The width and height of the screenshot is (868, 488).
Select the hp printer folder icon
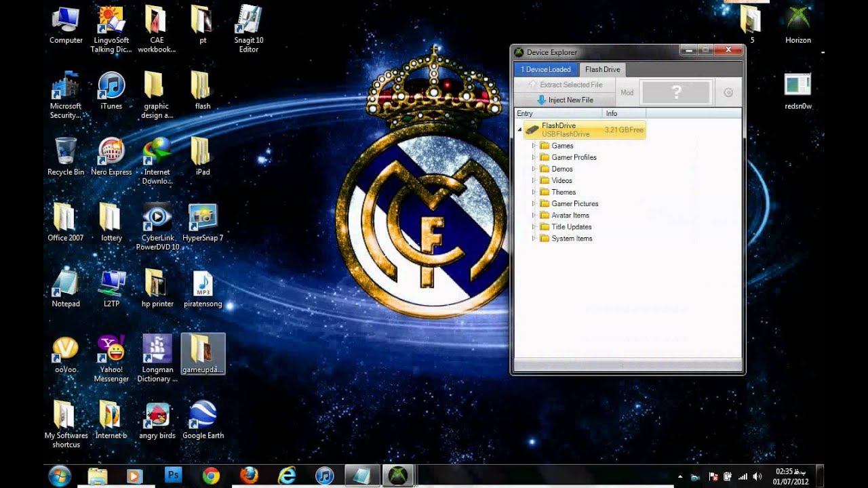157,289
